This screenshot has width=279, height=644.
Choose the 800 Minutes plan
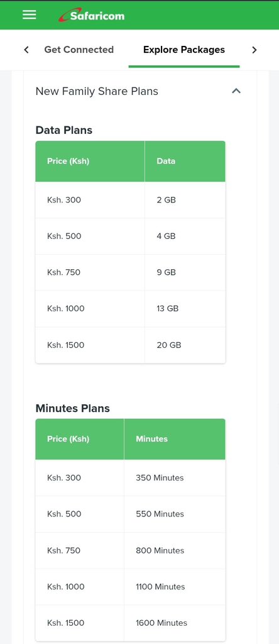131,550
